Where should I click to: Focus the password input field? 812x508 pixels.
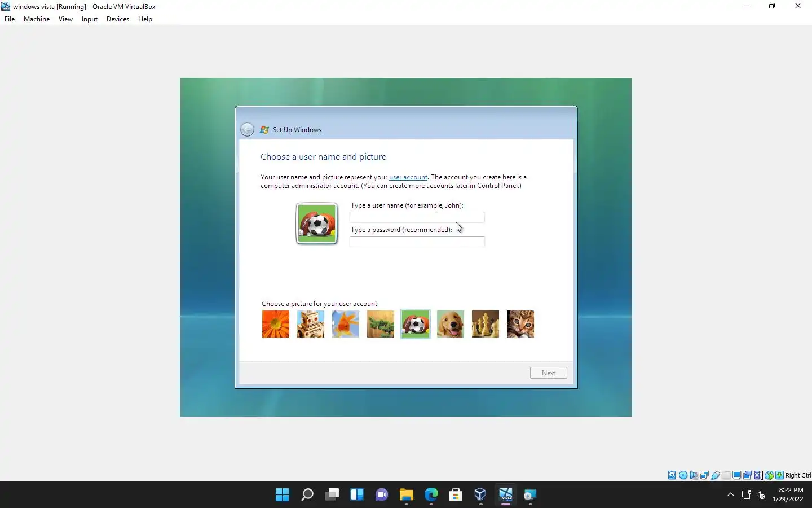(x=417, y=242)
